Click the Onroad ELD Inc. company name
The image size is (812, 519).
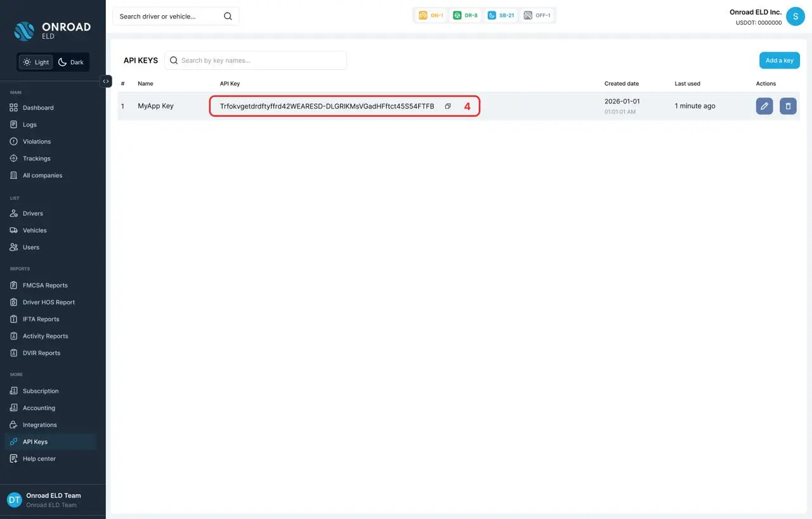[x=756, y=12]
